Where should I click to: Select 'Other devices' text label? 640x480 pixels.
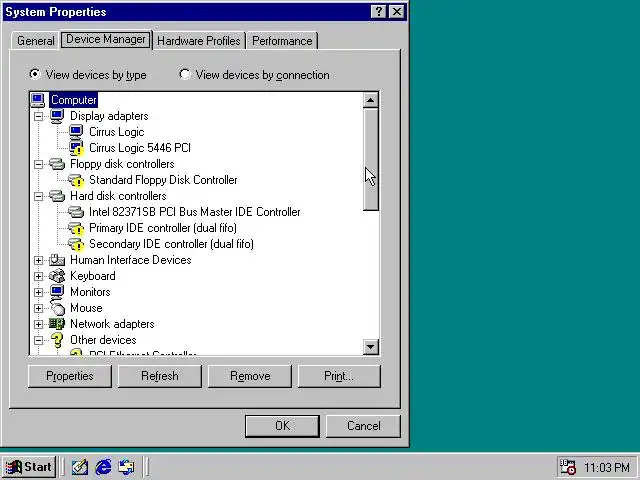click(x=103, y=340)
